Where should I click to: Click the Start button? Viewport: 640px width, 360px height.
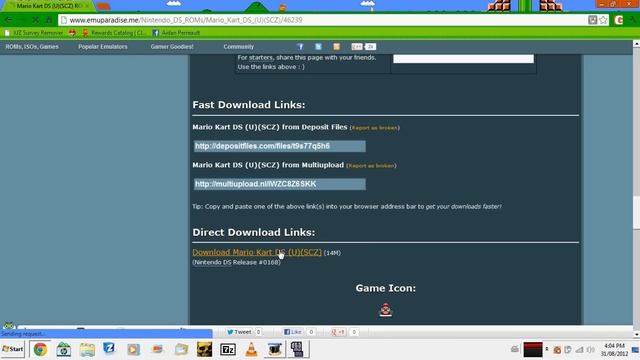click(13, 349)
